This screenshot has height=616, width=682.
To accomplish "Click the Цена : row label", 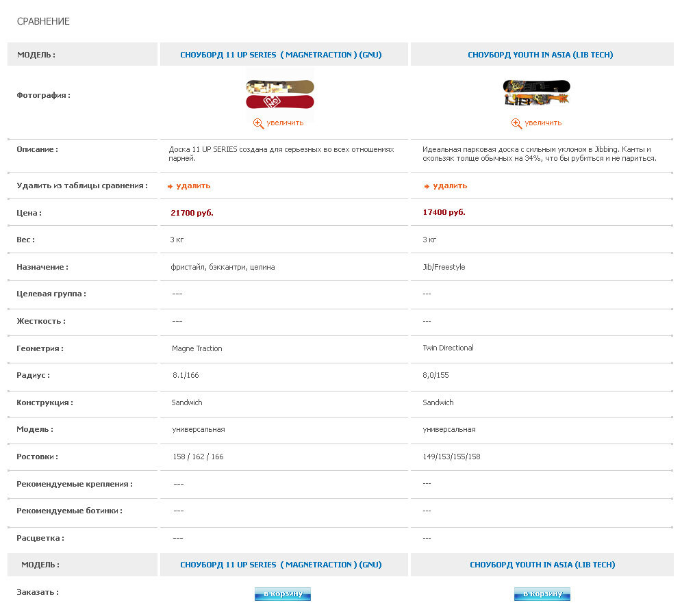I will pos(29,213).
